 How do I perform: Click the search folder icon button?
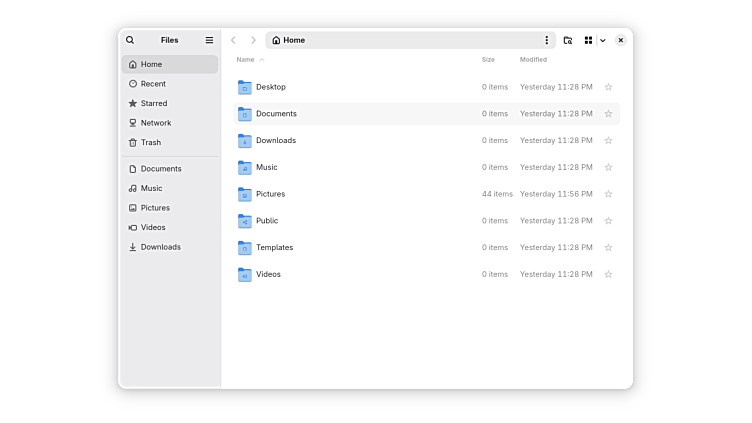point(568,40)
